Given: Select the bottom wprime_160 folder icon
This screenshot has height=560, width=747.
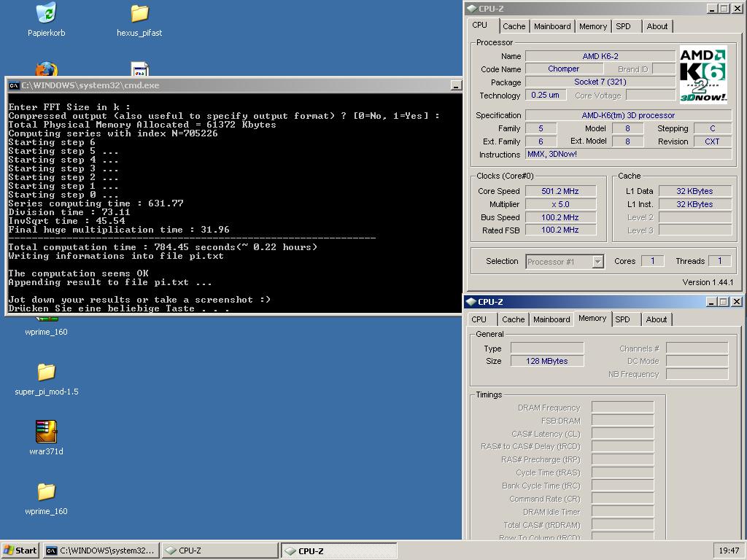Looking at the screenshot, I should pos(46,491).
